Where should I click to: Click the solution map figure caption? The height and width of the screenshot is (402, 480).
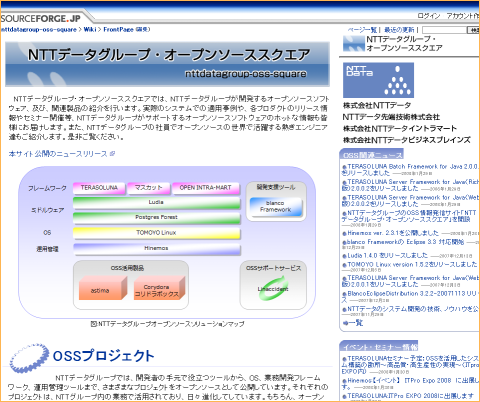click(168, 324)
